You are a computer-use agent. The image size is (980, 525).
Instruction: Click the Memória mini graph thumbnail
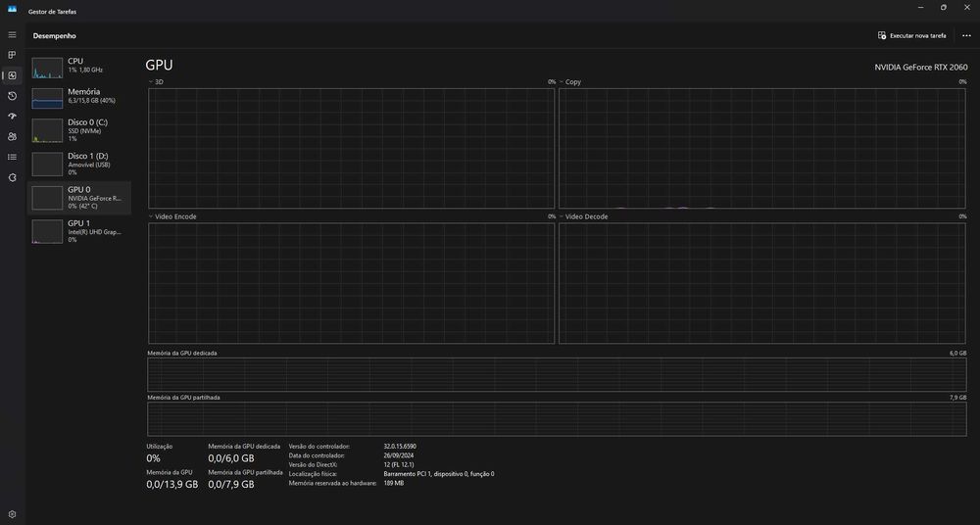[47, 98]
